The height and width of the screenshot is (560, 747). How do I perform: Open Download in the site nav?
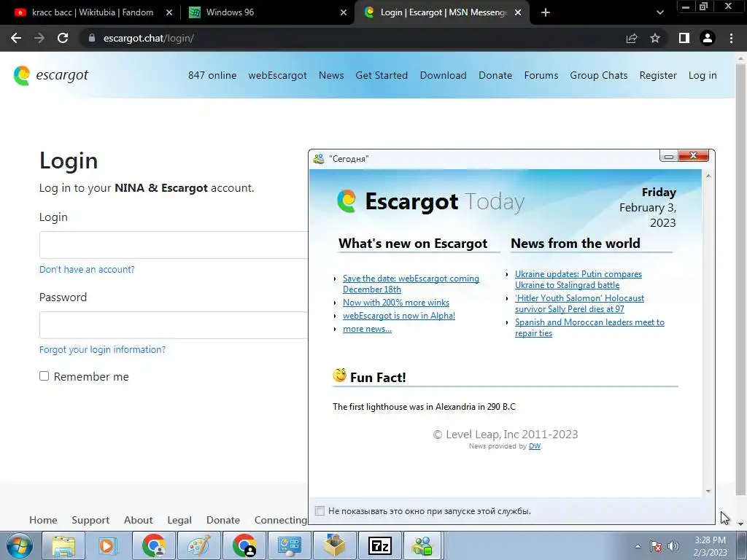pos(443,75)
